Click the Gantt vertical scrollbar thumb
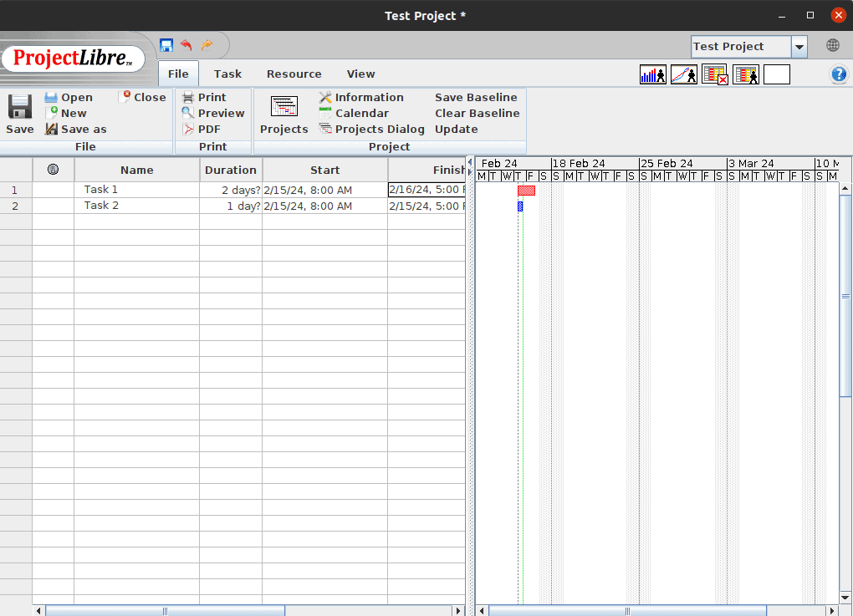This screenshot has height=616, width=853. (x=845, y=297)
